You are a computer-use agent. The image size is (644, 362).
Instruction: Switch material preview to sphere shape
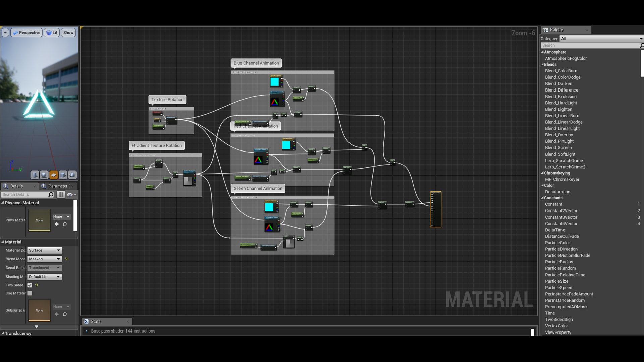tap(44, 175)
